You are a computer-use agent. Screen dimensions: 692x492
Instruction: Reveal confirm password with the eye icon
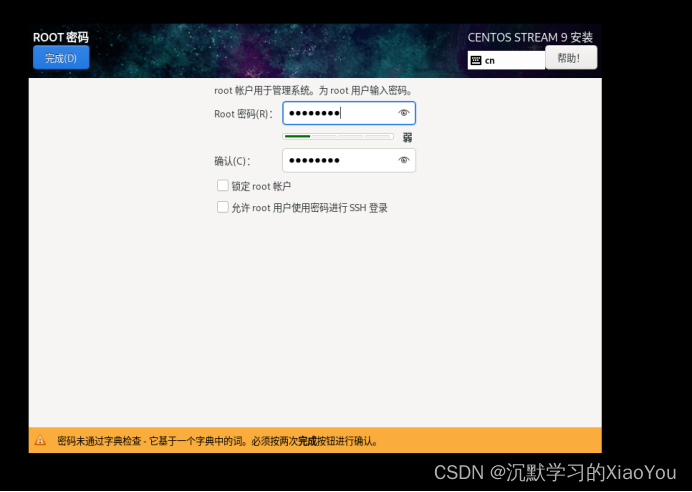[x=403, y=160]
